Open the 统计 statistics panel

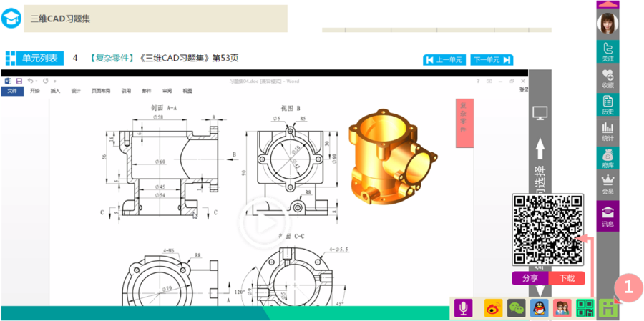pos(608,132)
